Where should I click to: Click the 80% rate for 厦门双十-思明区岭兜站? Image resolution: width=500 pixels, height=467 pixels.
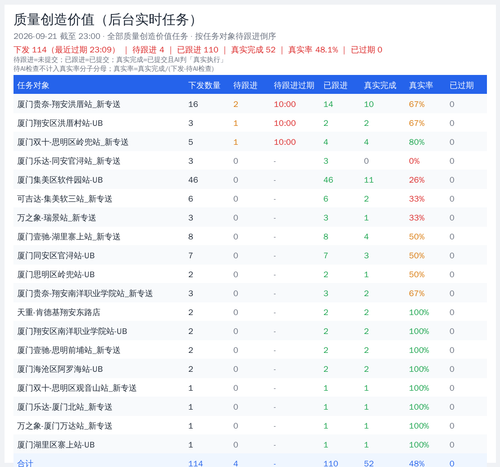click(x=417, y=142)
